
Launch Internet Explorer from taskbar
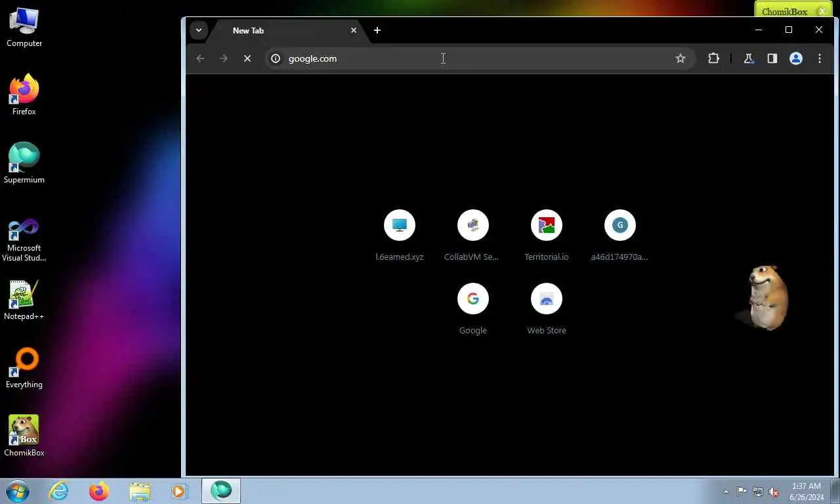coord(59,491)
